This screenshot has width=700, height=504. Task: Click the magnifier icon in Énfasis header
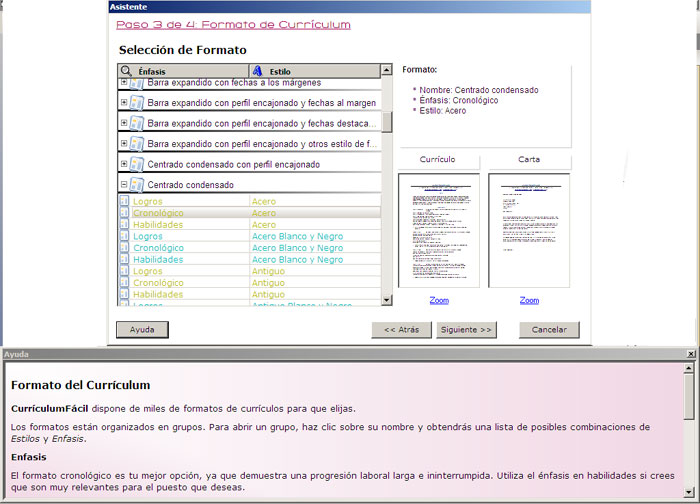click(x=126, y=71)
